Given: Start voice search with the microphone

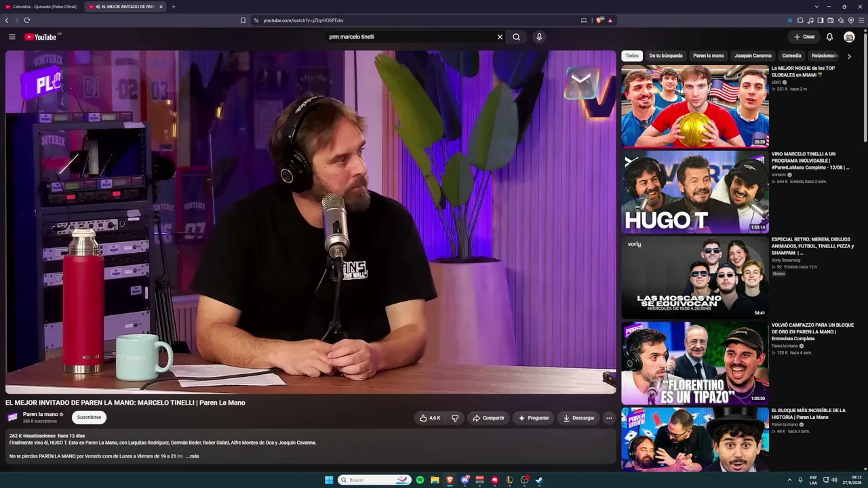Looking at the screenshot, I should tap(539, 37).
